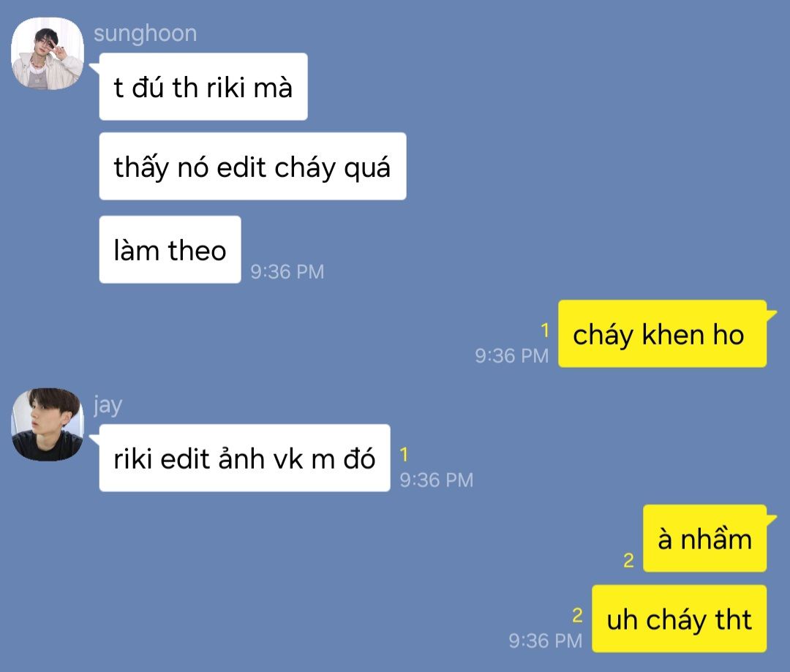Tap the sunghoon sender name
Screen dimensions: 790x672
point(145,34)
